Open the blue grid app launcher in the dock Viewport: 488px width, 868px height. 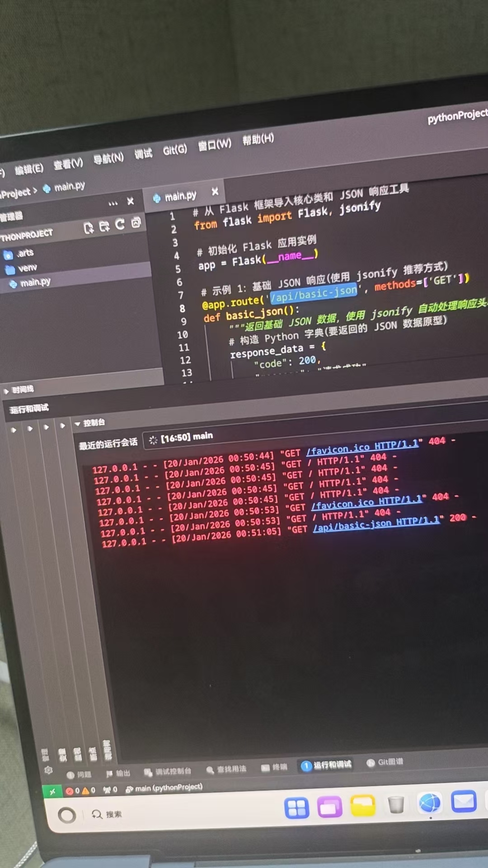tap(296, 808)
